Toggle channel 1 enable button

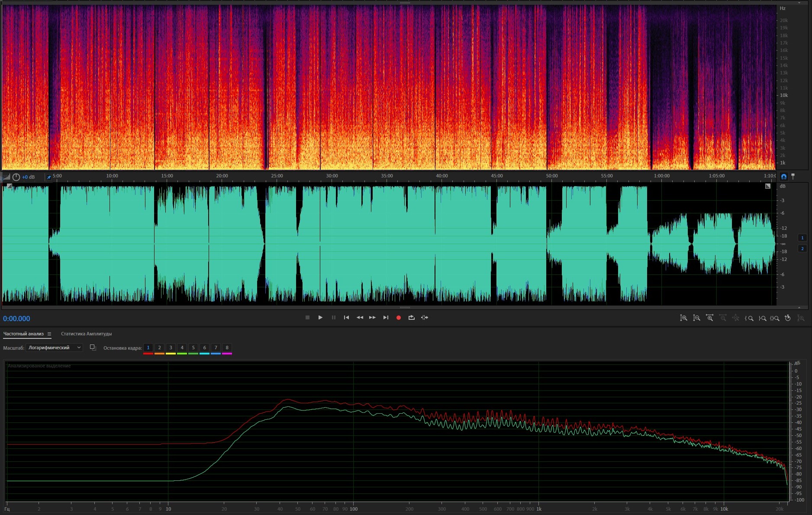tap(802, 238)
